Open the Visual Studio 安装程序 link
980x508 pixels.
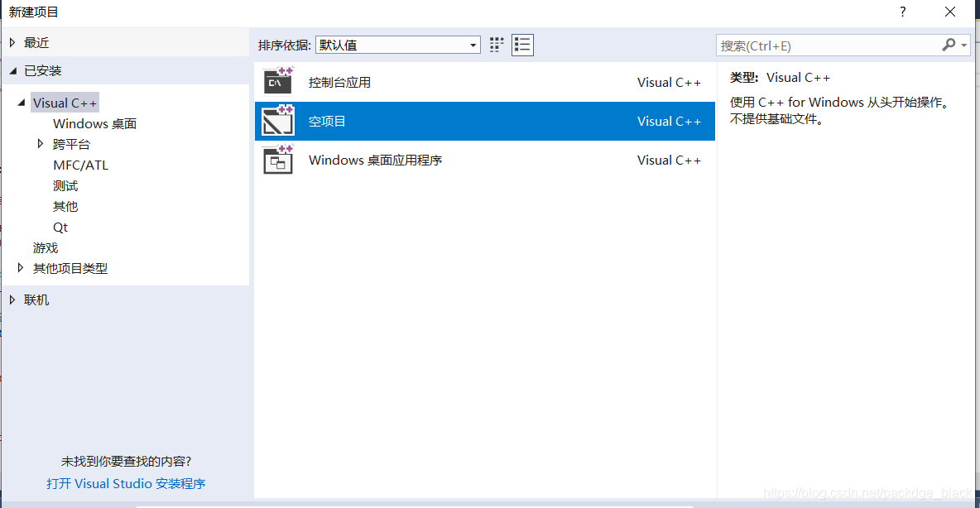coord(126,484)
